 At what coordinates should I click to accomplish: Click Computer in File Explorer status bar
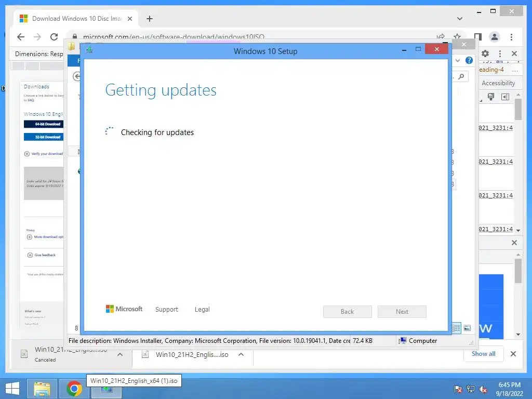coord(418,341)
